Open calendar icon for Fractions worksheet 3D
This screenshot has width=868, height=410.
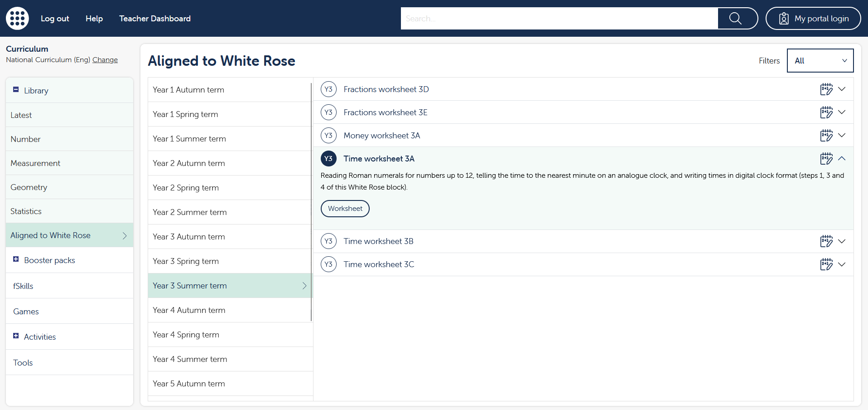point(826,89)
